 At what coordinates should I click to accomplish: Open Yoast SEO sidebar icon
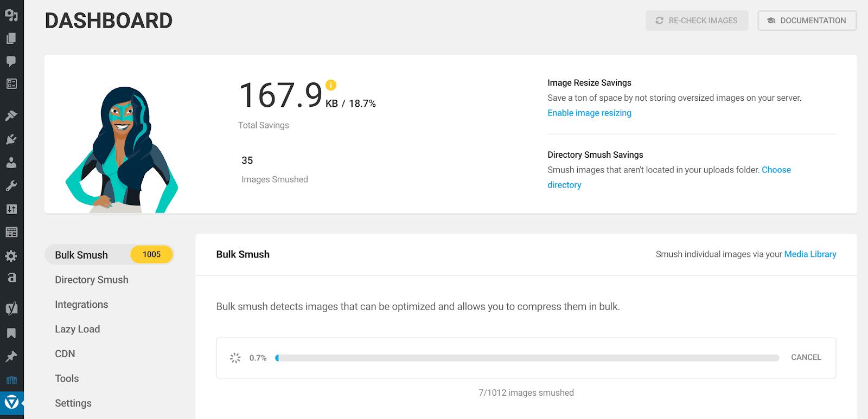(11, 308)
